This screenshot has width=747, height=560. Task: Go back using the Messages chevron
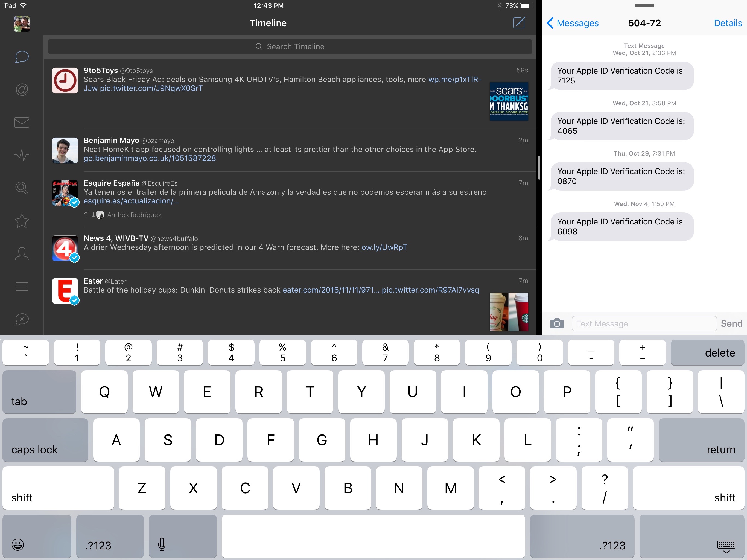coord(572,23)
